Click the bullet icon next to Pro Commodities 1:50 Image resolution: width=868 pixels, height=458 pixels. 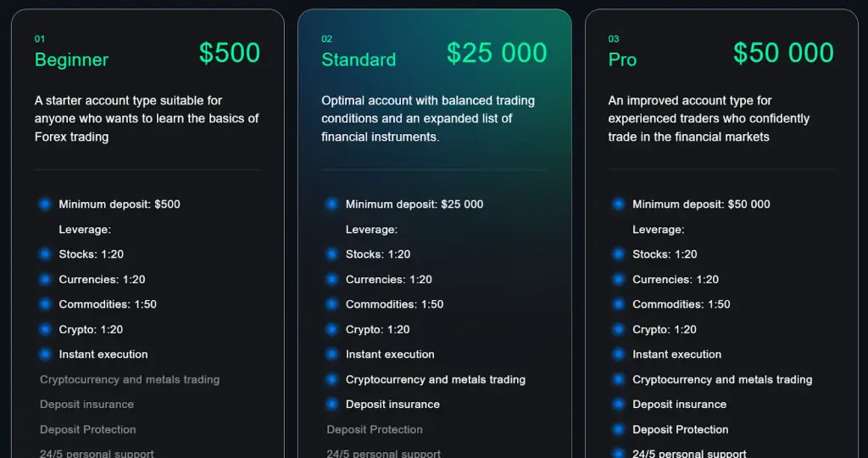coord(618,304)
